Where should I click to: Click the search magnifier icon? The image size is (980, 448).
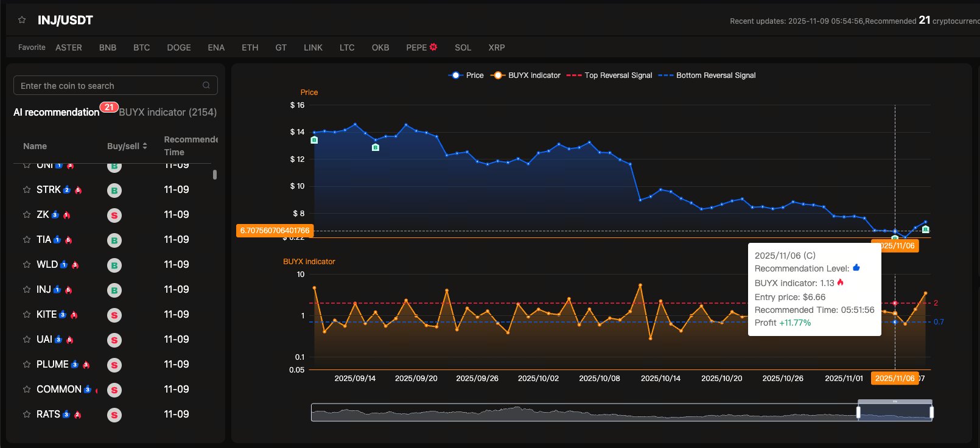206,85
